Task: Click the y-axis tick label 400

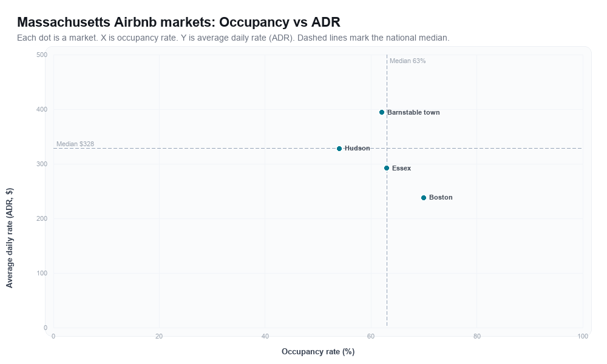Action: [x=42, y=109]
